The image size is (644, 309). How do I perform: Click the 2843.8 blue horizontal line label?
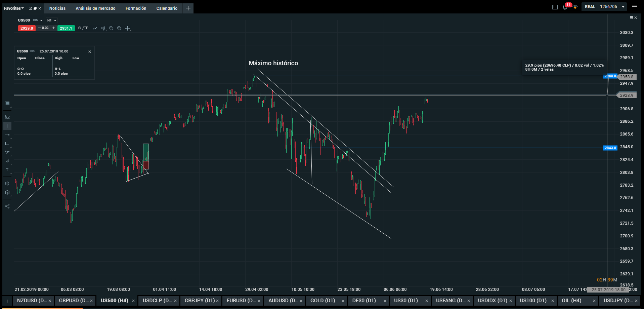[610, 148]
